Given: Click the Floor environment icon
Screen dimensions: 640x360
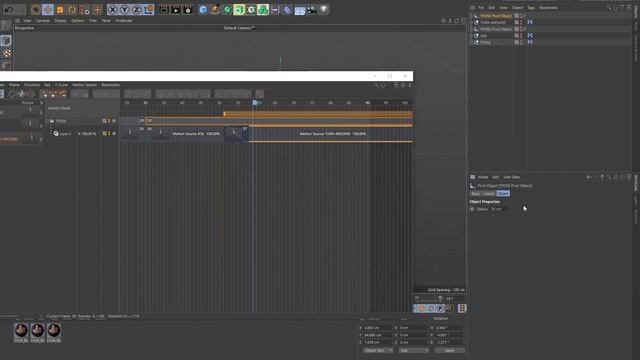Looking at the screenshot, I should [300, 9].
